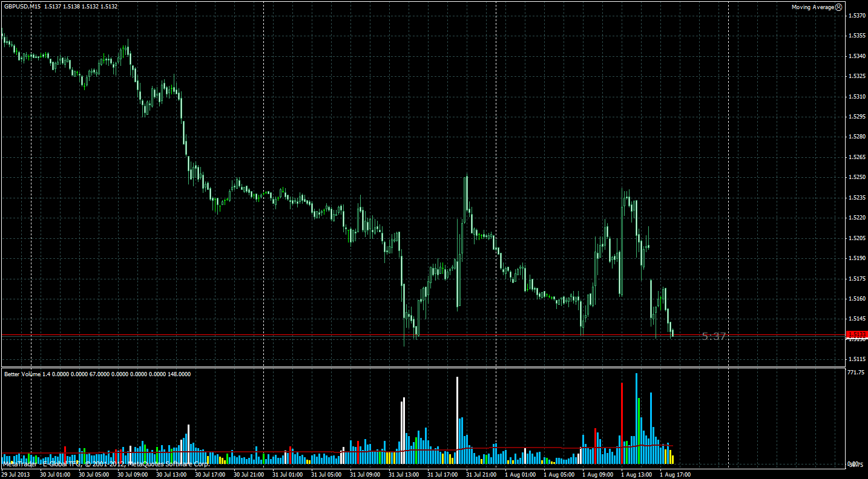Click the 31 Jul 09:00 time label
Screen dimensions: 868x479
pos(364,475)
